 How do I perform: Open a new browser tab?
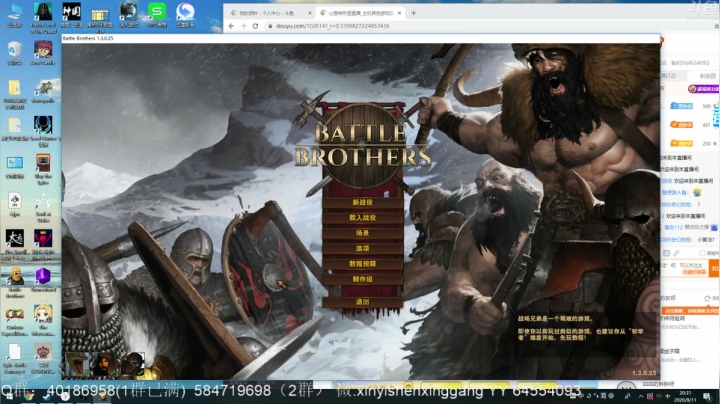[x=413, y=13]
